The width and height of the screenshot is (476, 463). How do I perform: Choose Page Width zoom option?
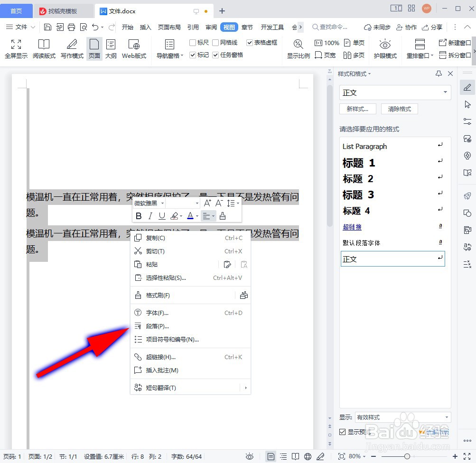tap(325, 55)
